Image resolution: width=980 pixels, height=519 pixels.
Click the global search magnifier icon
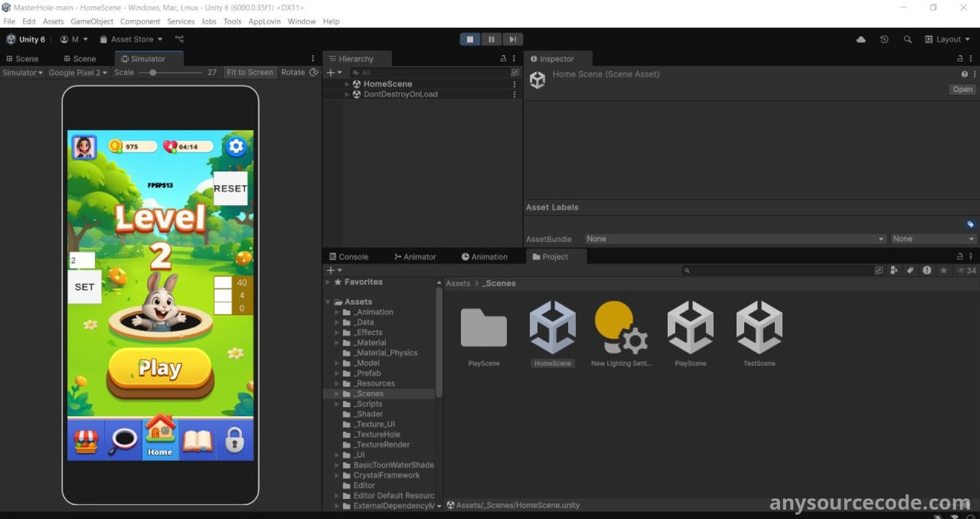908,39
